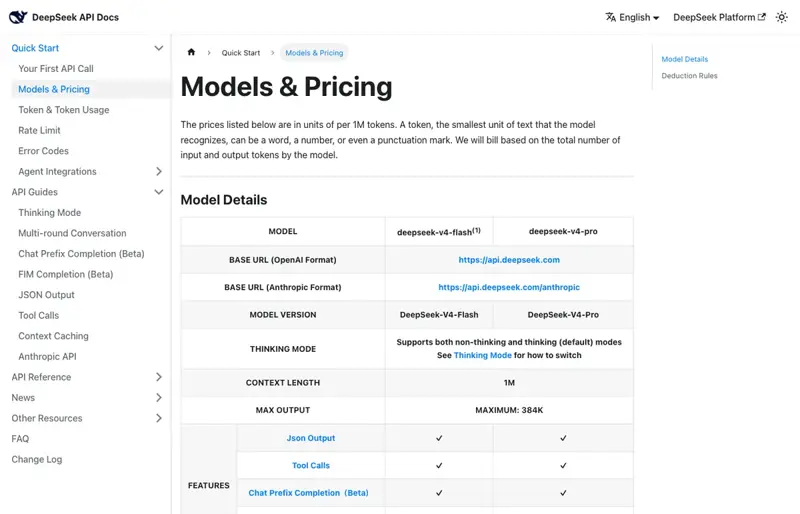Collapse the API Guides section chevron
This screenshot has width=800, height=514.
click(x=159, y=192)
